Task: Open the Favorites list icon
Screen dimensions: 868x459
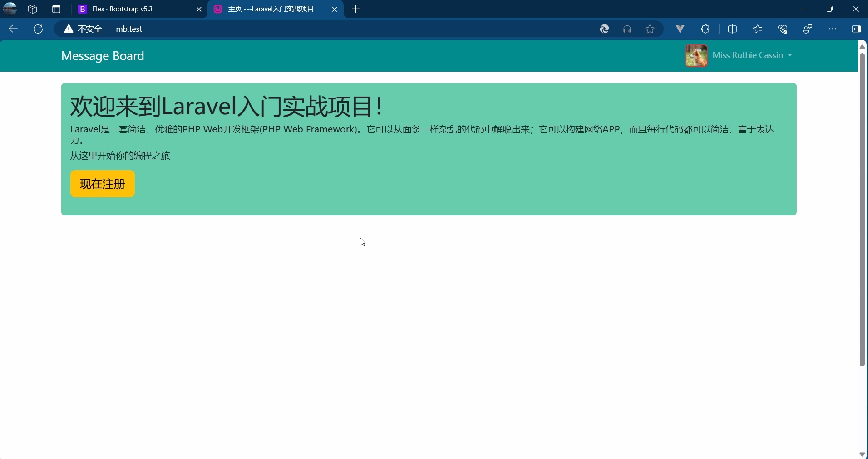Action: 758,29
